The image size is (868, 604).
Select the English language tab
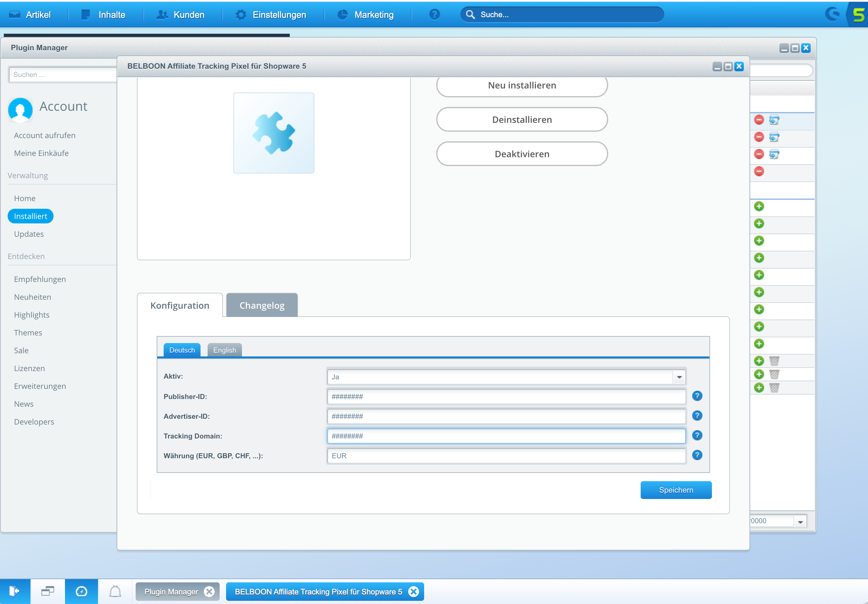224,350
